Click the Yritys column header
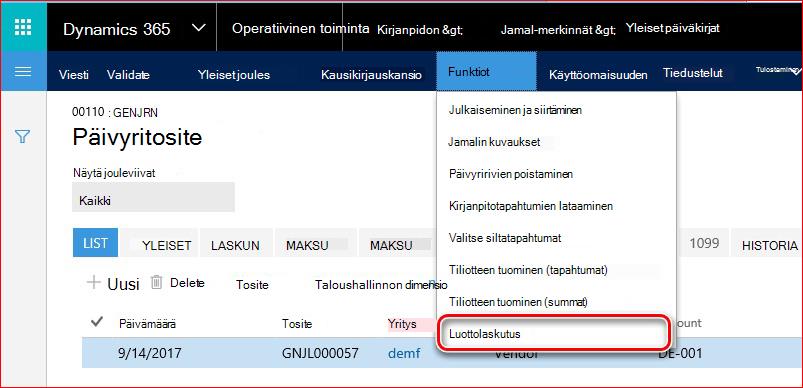Image resolution: width=803 pixels, height=388 pixels. point(402,324)
